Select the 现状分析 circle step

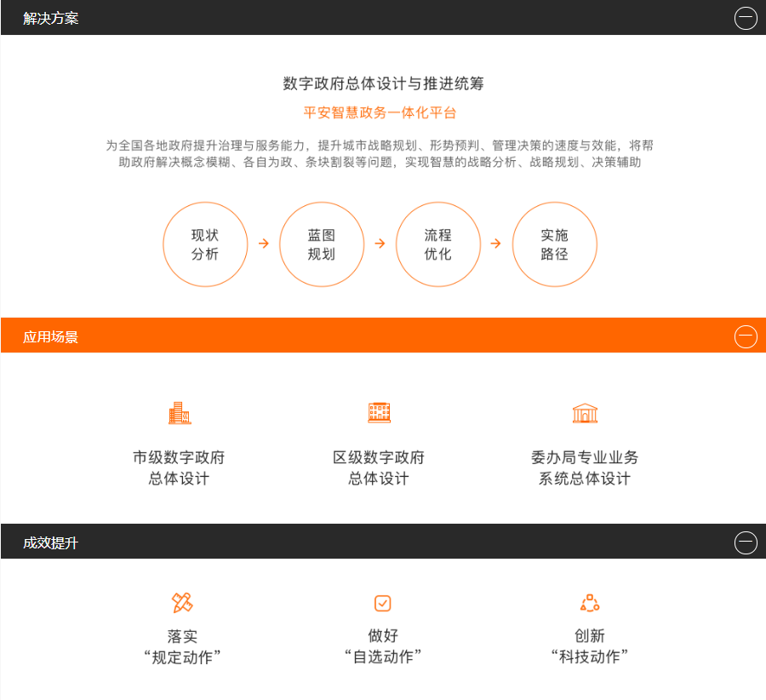coord(205,244)
